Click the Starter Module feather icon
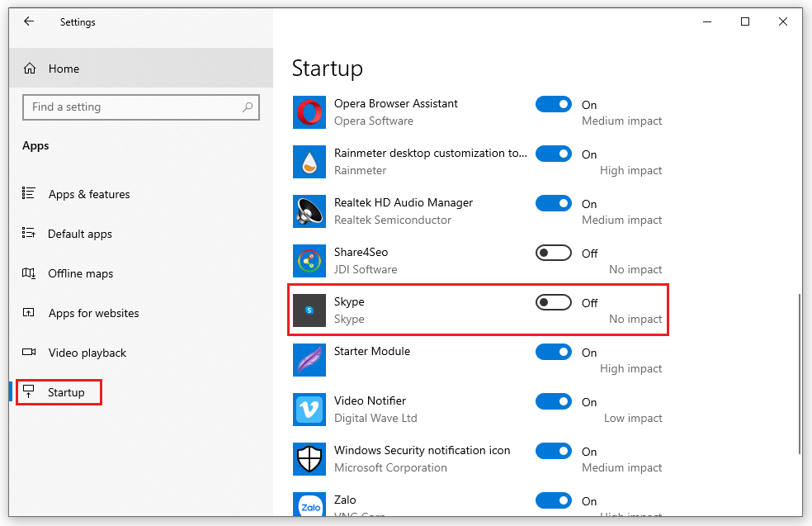812x526 pixels. point(309,360)
